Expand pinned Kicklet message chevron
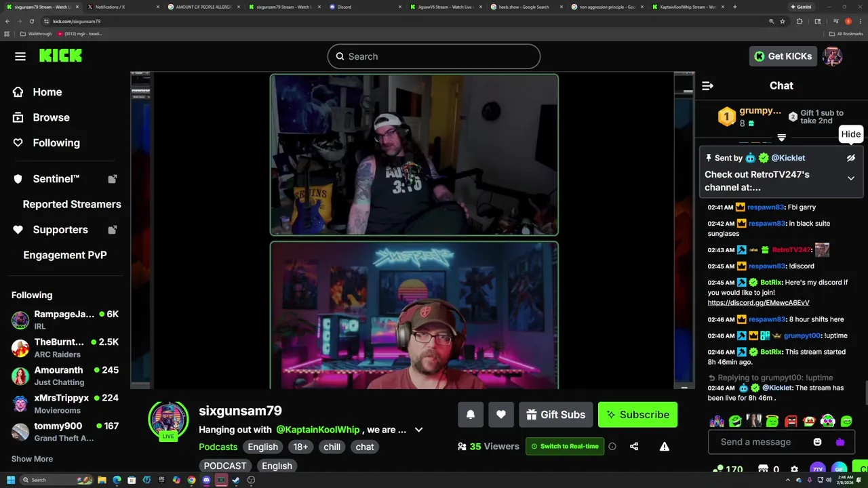868x488 pixels. click(x=851, y=178)
